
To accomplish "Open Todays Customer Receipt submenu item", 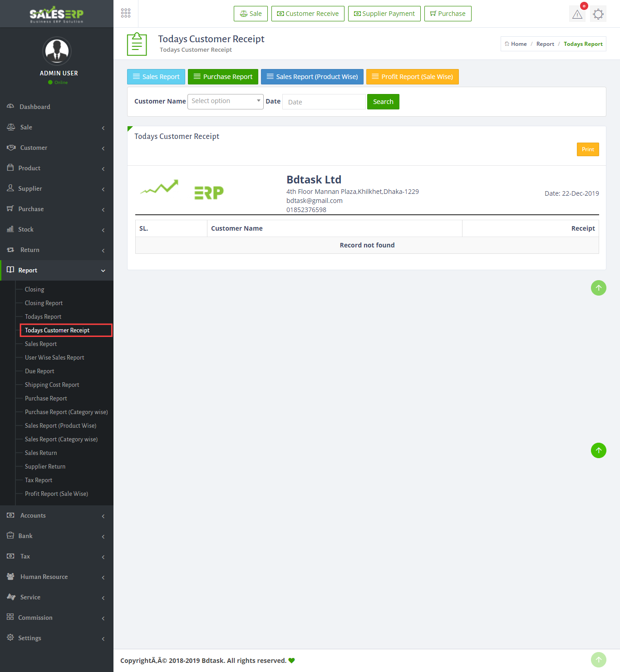I will 57,330.
